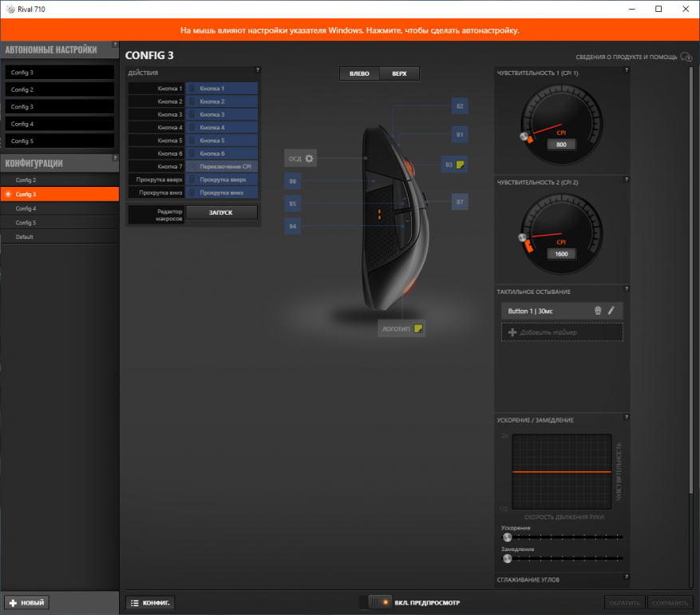Open help for Sensitivity 1 panel
The image size is (700, 615).
tap(627, 69)
